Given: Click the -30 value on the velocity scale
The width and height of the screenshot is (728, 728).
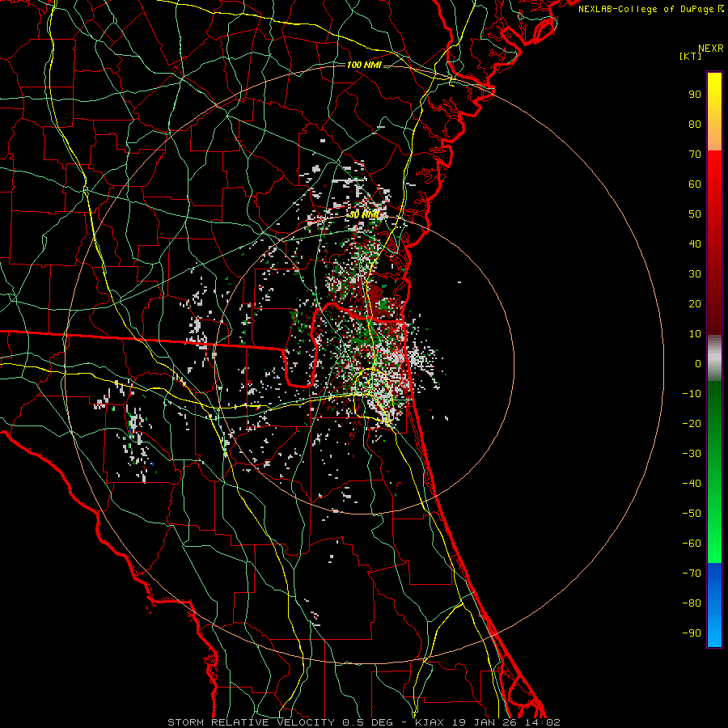Looking at the screenshot, I should [692, 454].
